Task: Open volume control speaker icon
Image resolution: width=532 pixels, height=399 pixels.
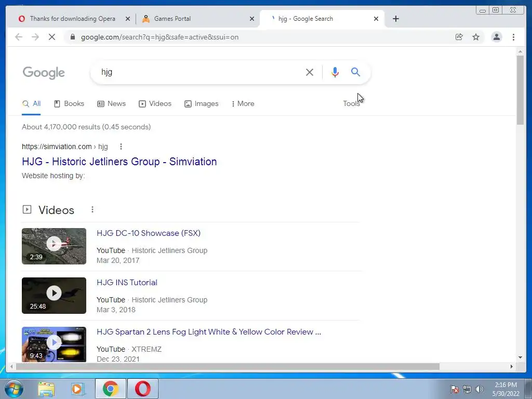Action: pos(479,389)
